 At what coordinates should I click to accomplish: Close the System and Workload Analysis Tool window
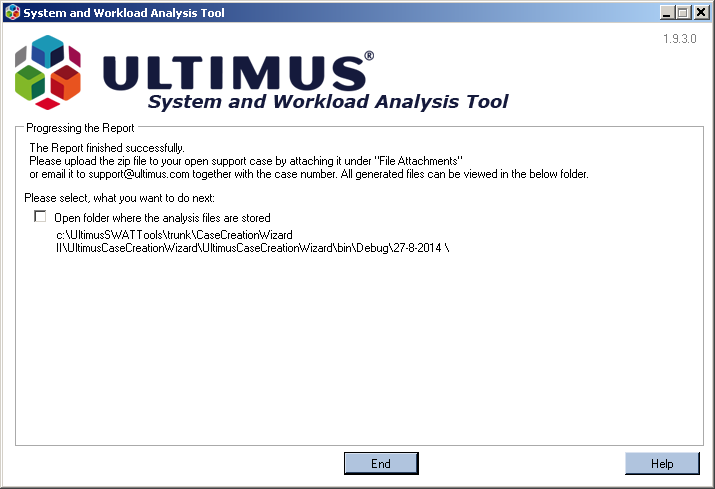(701, 12)
